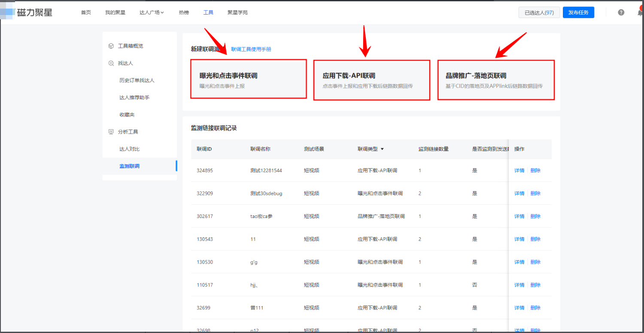Click the 工具箱概览 cube icon
This screenshot has width=644, height=333.
(111, 46)
